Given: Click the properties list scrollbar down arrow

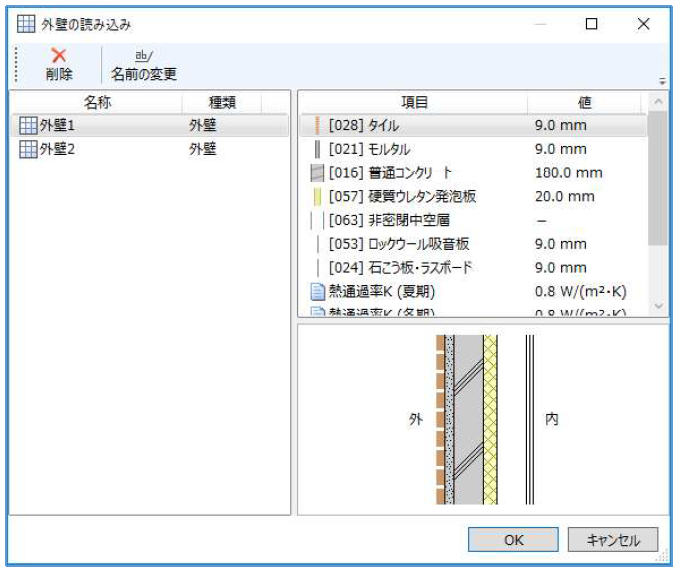Looking at the screenshot, I should [x=657, y=306].
